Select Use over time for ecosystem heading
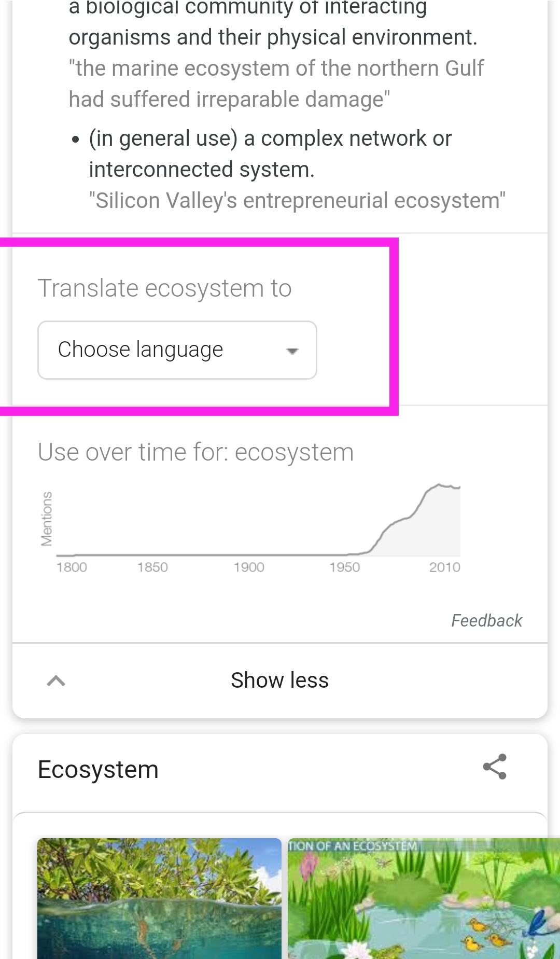560x959 pixels. point(195,451)
